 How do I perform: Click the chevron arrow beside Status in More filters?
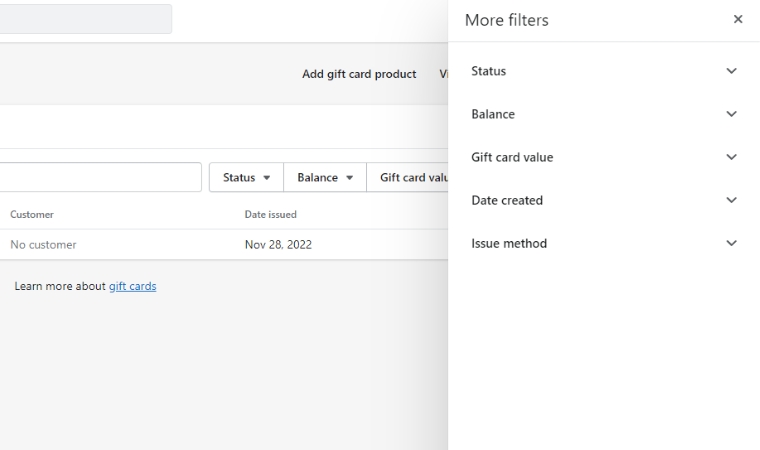pyautogui.click(x=731, y=72)
